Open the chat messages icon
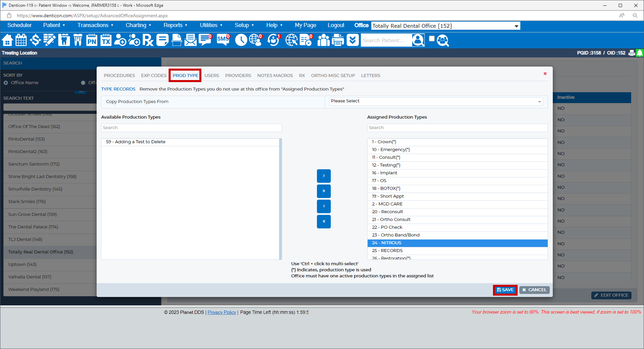 (x=205, y=40)
